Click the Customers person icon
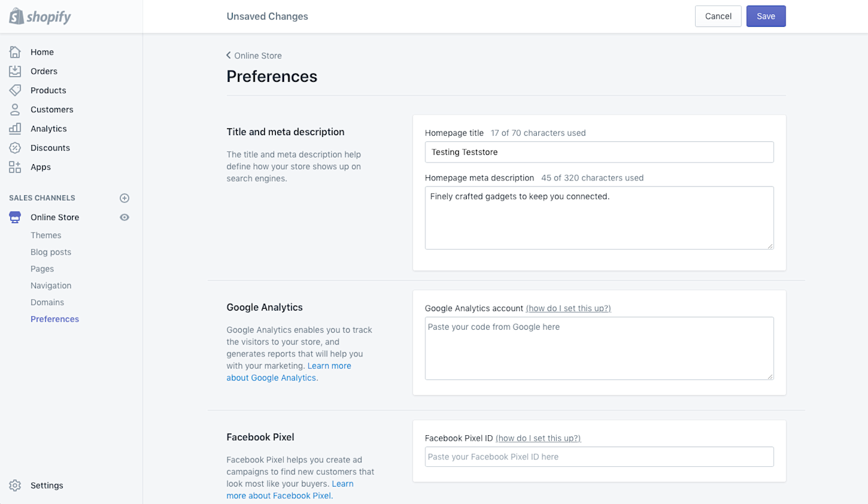 point(15,110)
